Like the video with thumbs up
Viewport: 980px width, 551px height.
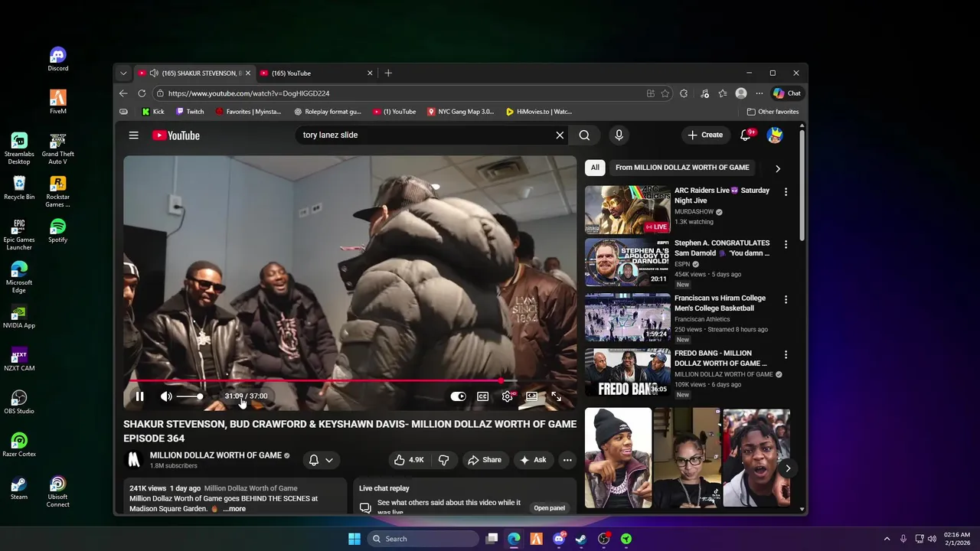click(408, 460)
